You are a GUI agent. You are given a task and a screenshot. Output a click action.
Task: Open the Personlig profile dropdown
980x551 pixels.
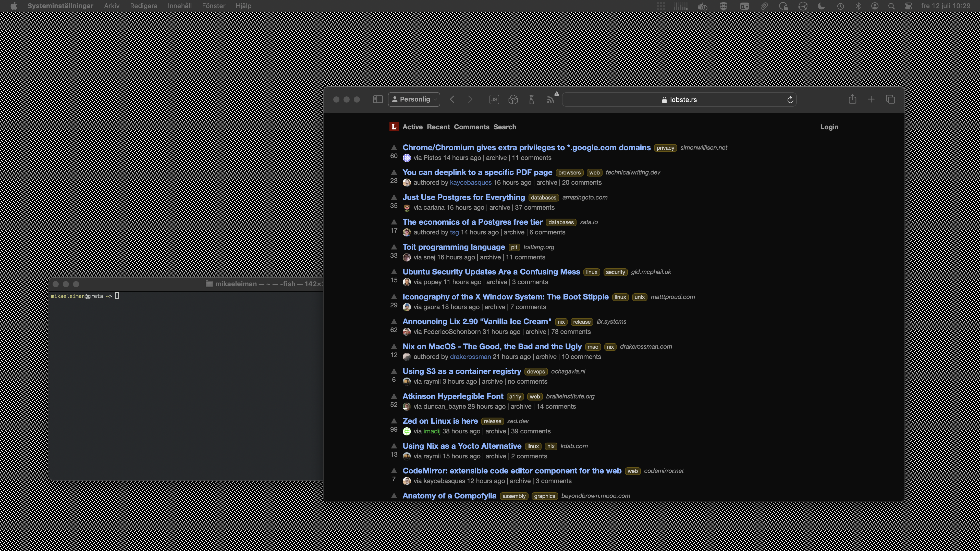click(x=414, y=99)
